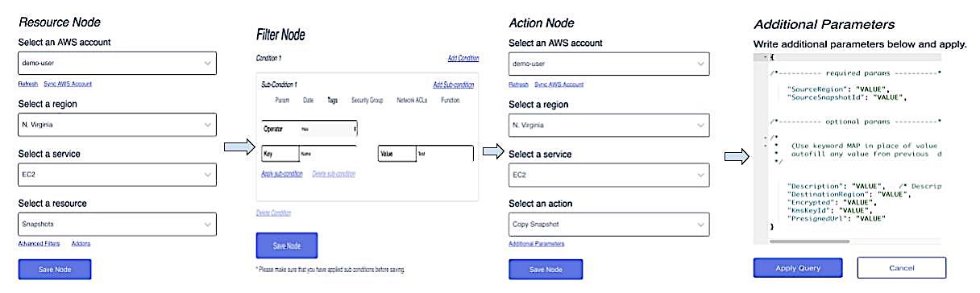Image resolution: width=980 pixels, height=293 pixels.
Task: Open the Resource Node demo-user account dropdown
Action: [x=118, y=63]
